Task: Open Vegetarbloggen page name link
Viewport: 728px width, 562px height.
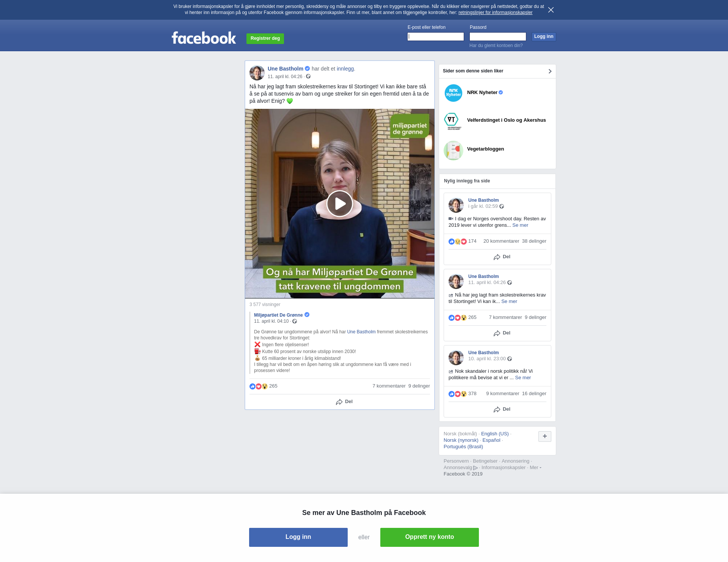Action: tap(485, 149)
